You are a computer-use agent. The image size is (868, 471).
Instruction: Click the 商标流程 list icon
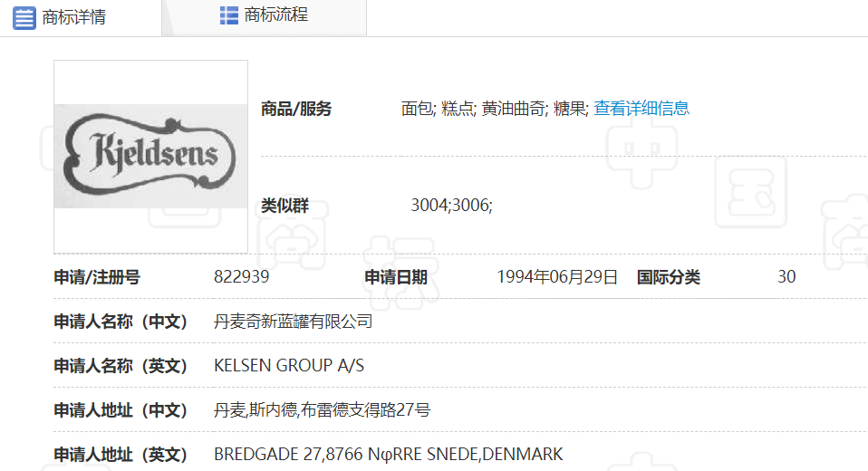(x=229, y=15)
